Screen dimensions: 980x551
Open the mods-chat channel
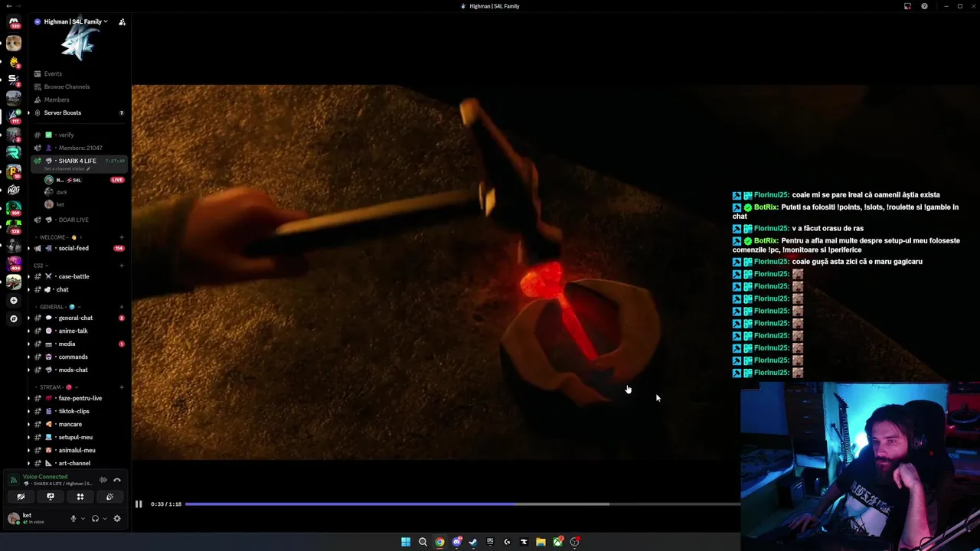tap(73, 370)
